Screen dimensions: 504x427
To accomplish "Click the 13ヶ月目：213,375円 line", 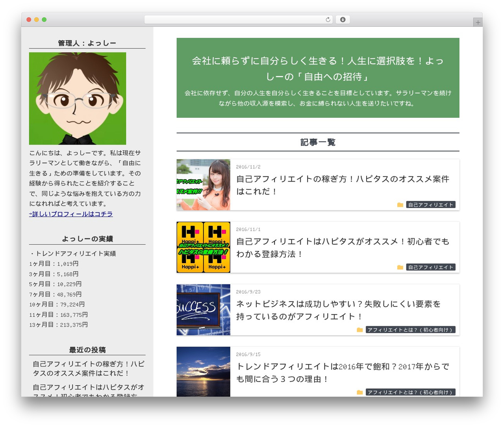I will tap(59, 325).
